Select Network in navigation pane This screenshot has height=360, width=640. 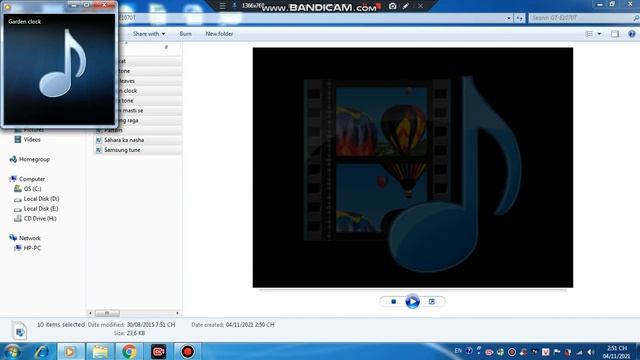(29, 238)
